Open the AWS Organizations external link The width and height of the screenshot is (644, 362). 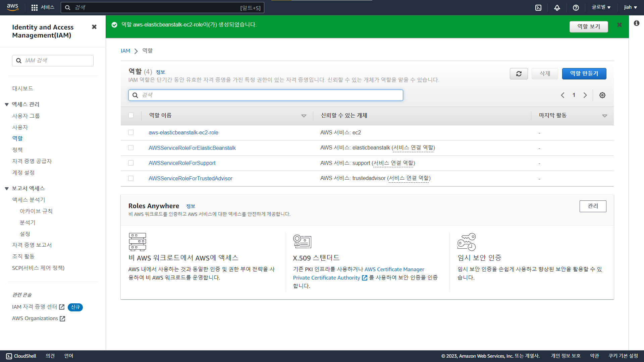(x=39, y=318)
